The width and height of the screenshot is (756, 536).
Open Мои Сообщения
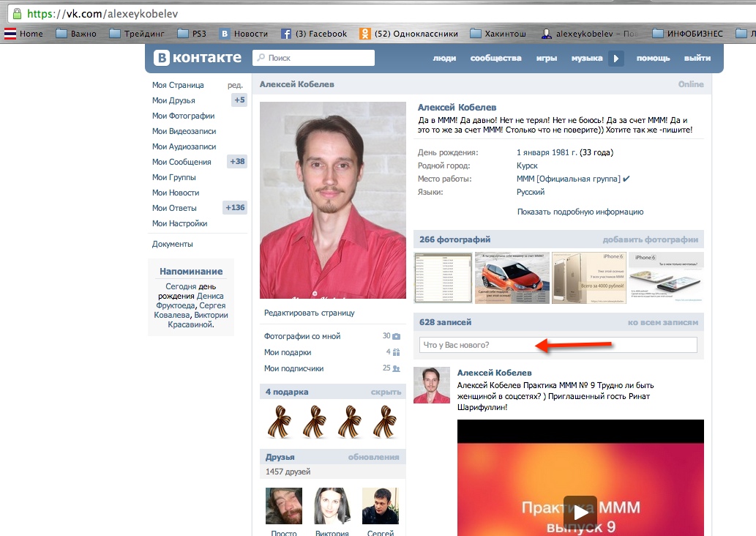[181, 162]
